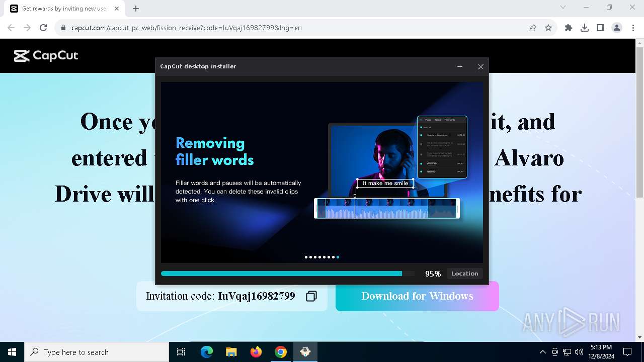The height and width of the screenshot is (362, 644).
Task: Open the notification center icon
Action: pyautogui.click(x=627, y=352)
